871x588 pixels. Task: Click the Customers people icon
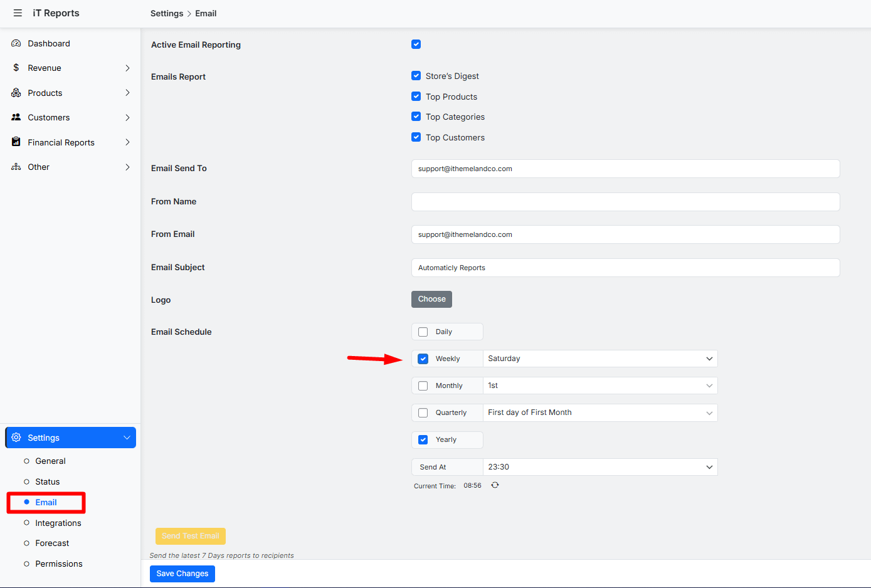[x=16, y=117]
